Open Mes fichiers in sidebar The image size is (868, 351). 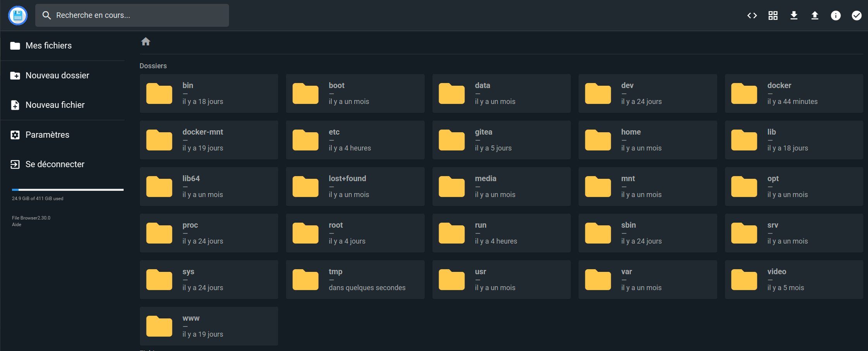[x=48, y=46]
